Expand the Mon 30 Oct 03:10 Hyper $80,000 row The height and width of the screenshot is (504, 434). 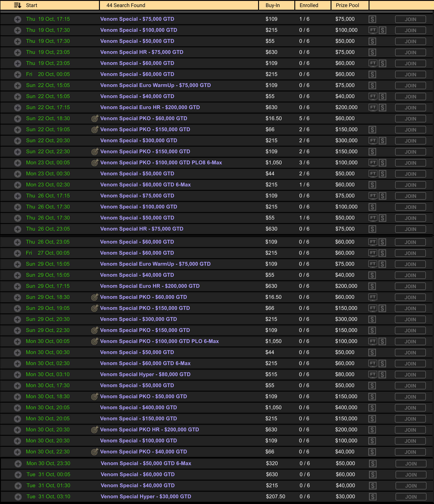(x=17, y=375)
